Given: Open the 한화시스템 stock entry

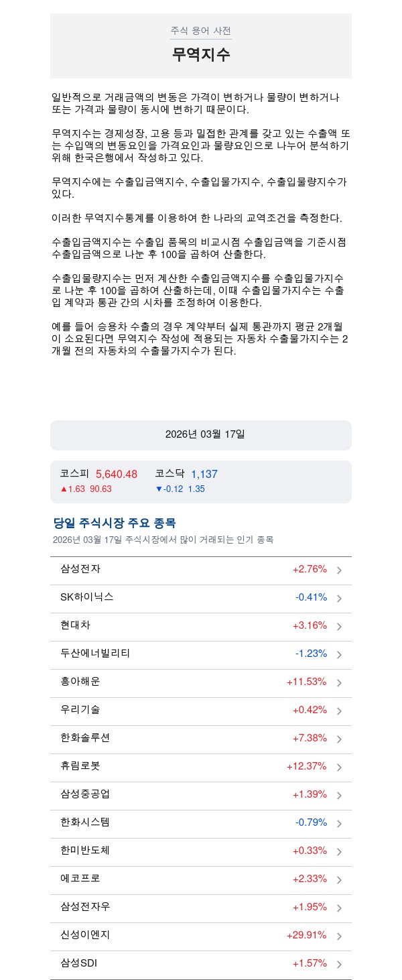Looking at the screenshot, I should (85, 822).
